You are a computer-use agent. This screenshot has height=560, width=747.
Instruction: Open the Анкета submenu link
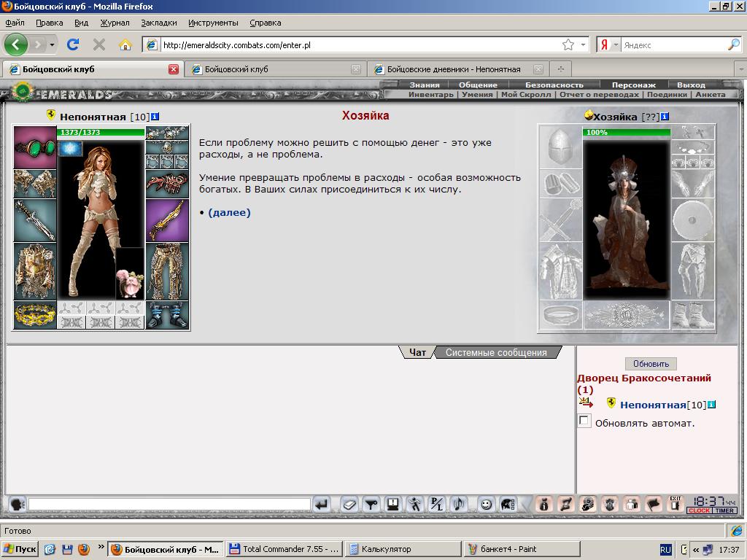711,94
